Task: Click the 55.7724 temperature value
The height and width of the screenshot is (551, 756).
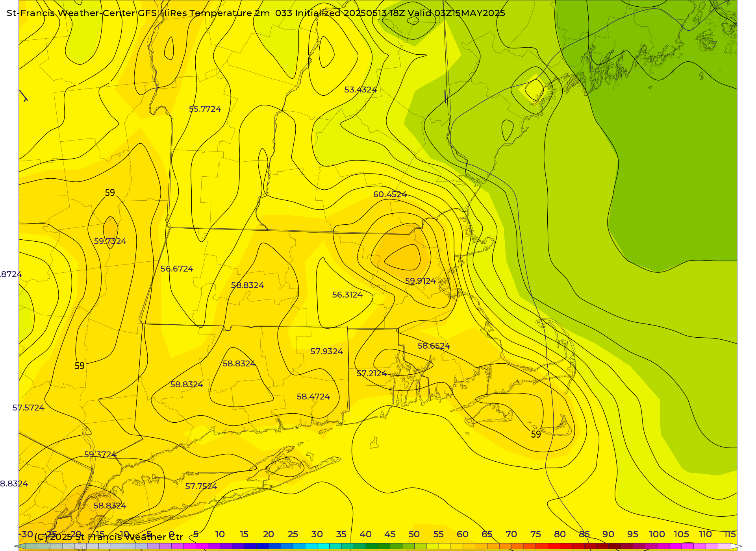Action: pos(205,109)
